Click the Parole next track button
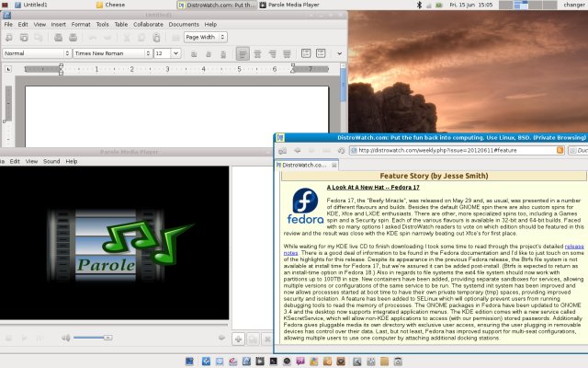Viewport: 588px width, 368px height. coord(40,338)
